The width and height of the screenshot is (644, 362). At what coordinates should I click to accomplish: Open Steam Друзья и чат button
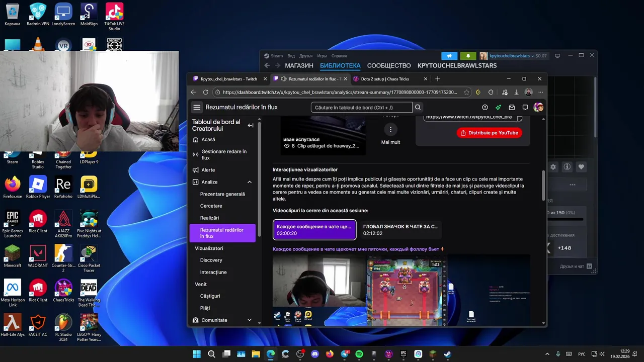coord(576,266)
